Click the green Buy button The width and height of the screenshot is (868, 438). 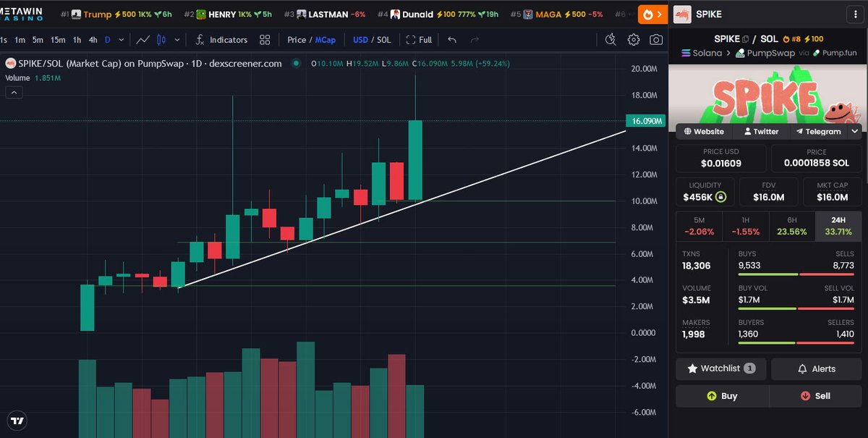[x=722, y=396]
